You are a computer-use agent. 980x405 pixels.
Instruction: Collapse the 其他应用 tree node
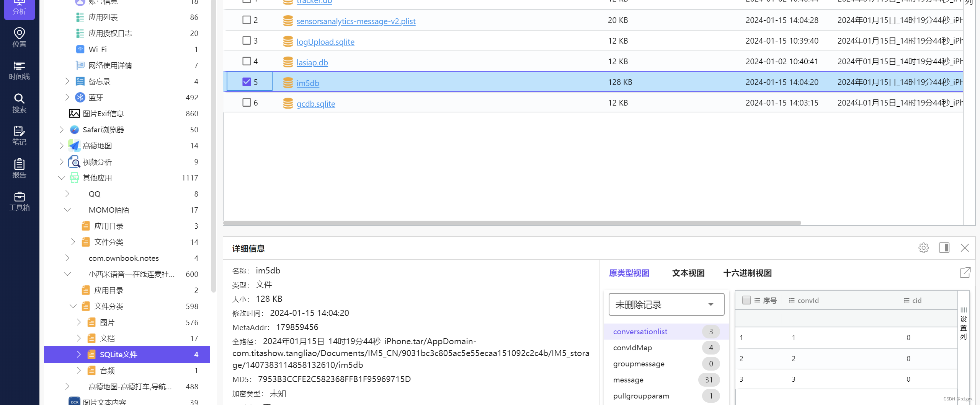point(62,178)
